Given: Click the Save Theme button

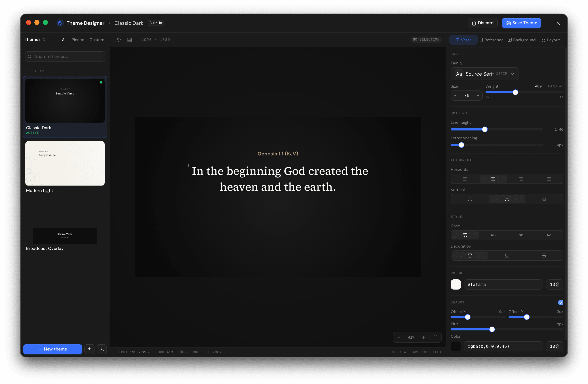Looking at the screenshot, I should click(522, 23).
